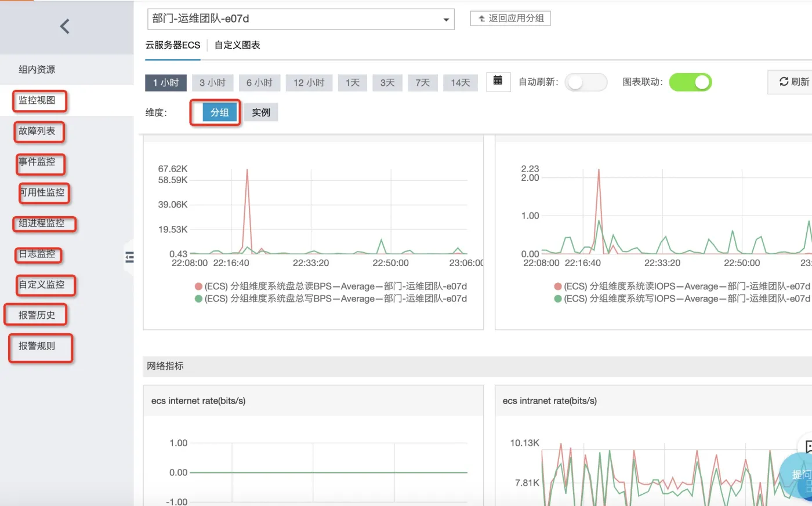Viewport: 812px width, 506px height.
Task: Select the 3天 time range
Action: (387, 83)
